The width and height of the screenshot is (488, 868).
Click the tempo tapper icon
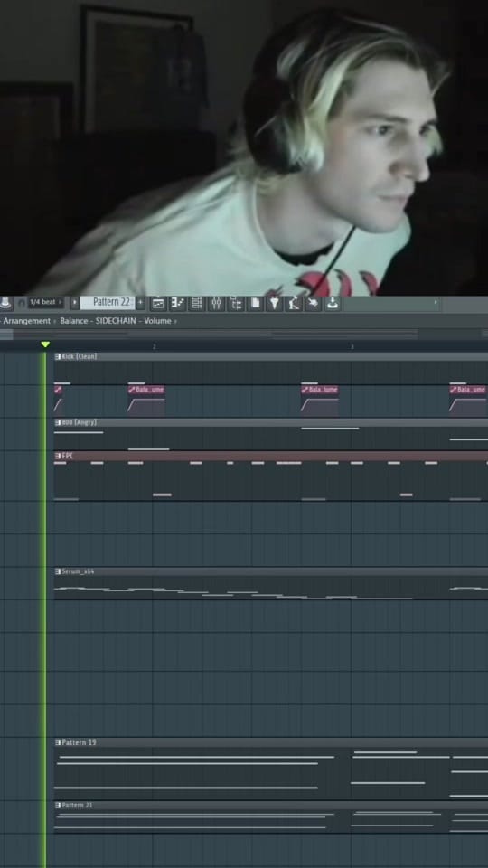(293, 303)
